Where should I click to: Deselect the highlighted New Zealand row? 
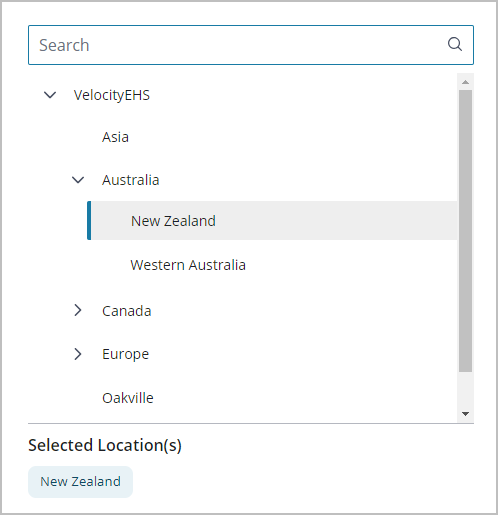tap(272, 220)
